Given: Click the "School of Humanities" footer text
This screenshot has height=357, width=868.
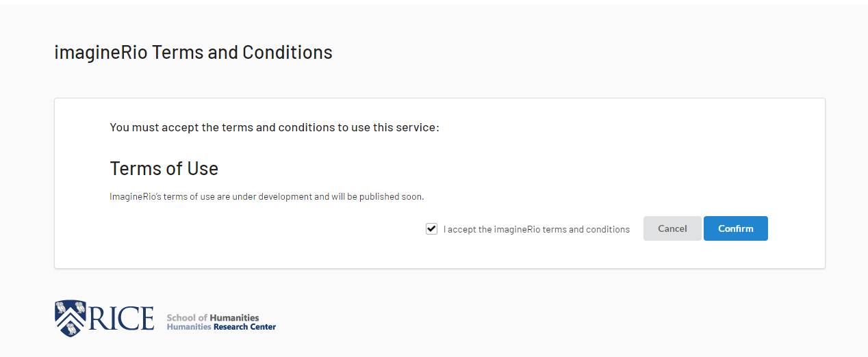Looking at the screenshot, I should coord(213,318).
